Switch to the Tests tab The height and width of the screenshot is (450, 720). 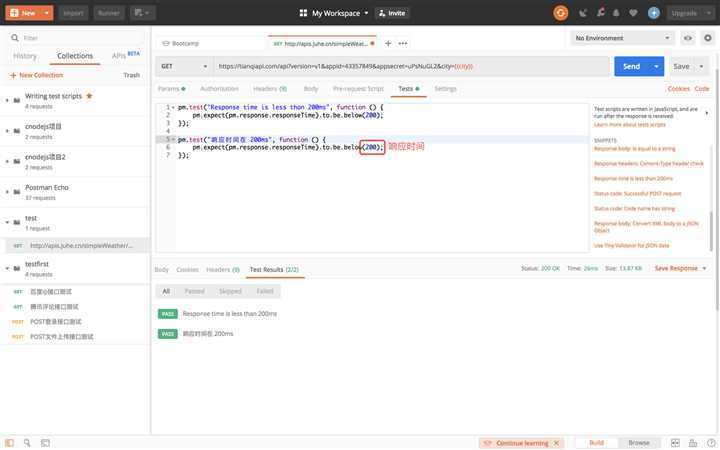pos(409,89)
